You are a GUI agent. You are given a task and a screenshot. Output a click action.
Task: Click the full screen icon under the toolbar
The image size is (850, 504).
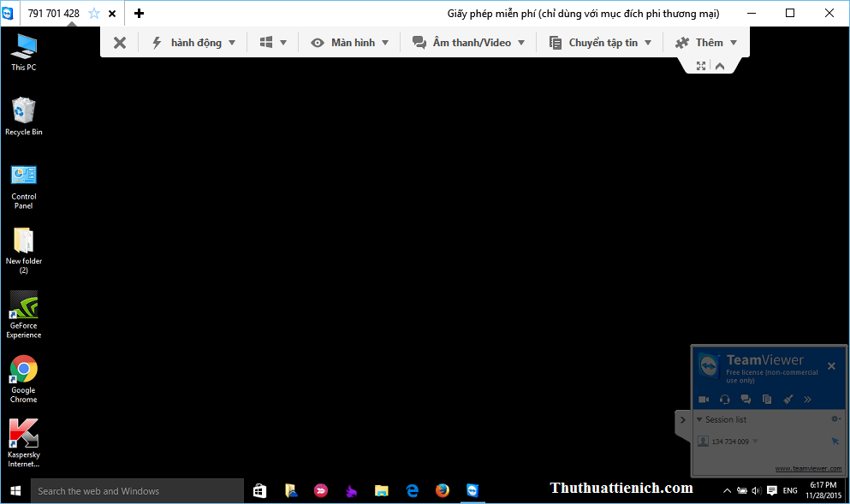(x=701, y=66)
